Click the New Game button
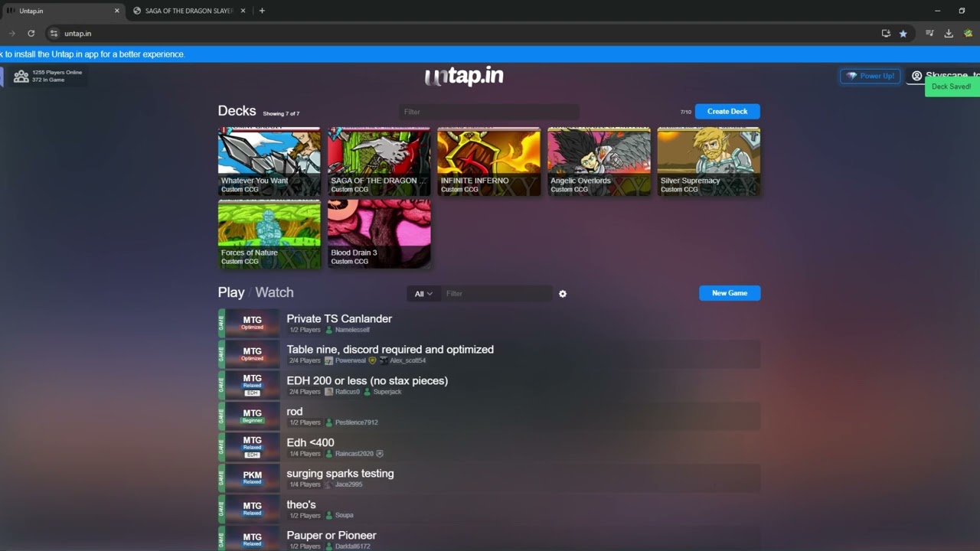 click(x=730, y=293)
